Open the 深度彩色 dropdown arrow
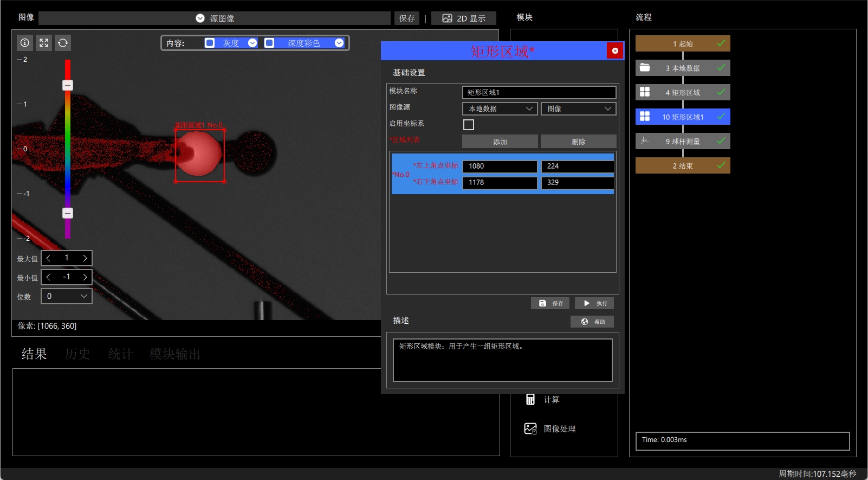The image size is (868, 480). [339, 43]
